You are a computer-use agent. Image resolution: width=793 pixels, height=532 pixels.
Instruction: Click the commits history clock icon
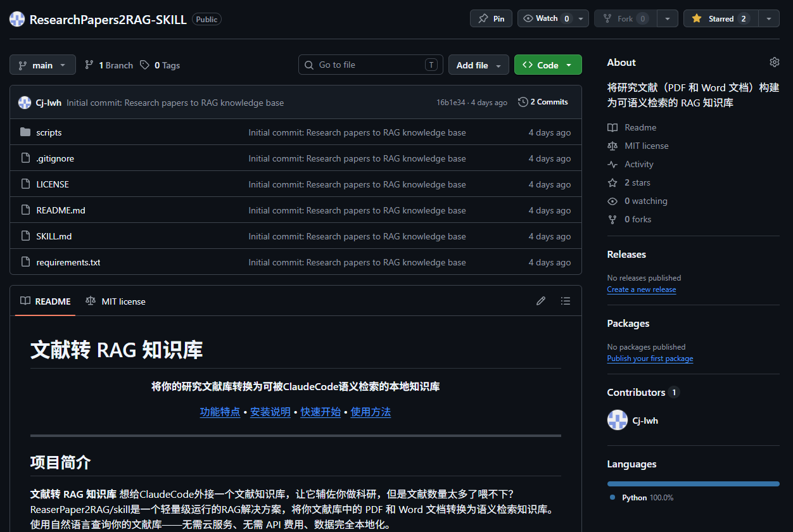pyautogui.click(x=523, y=102)
